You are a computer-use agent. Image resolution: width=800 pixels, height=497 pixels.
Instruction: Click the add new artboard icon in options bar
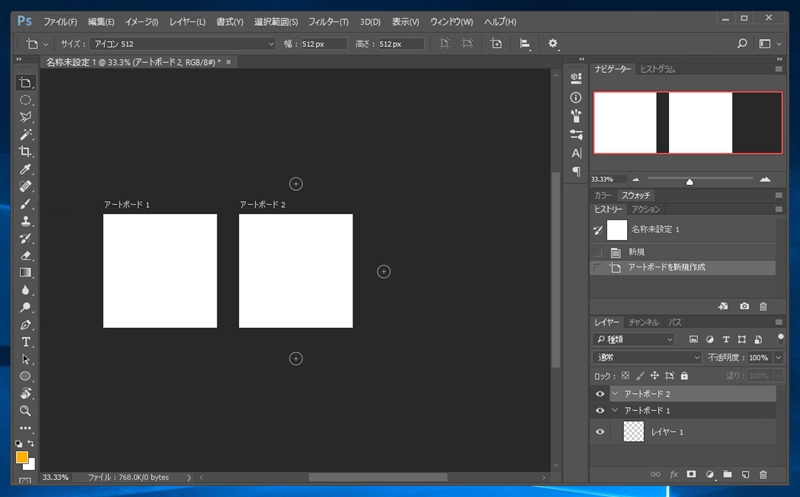click(x=496, y=44)
